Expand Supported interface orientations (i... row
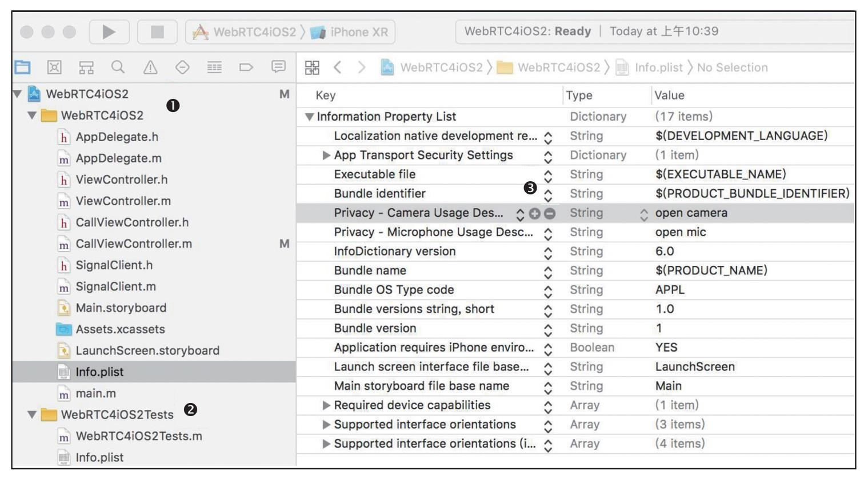The image size is (868, 479). (x=326, y=444)
